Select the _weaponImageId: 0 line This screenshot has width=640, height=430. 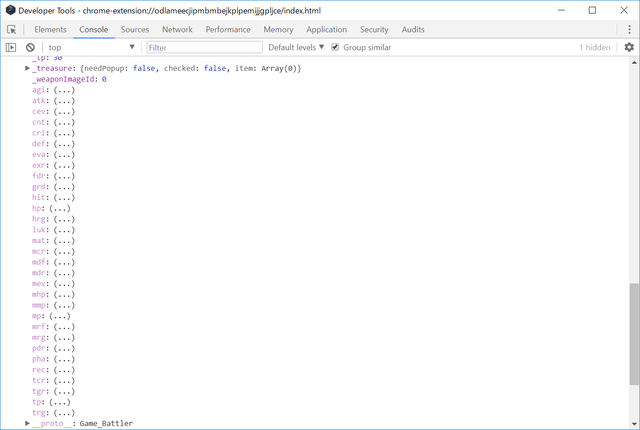(x=69, y=79)
